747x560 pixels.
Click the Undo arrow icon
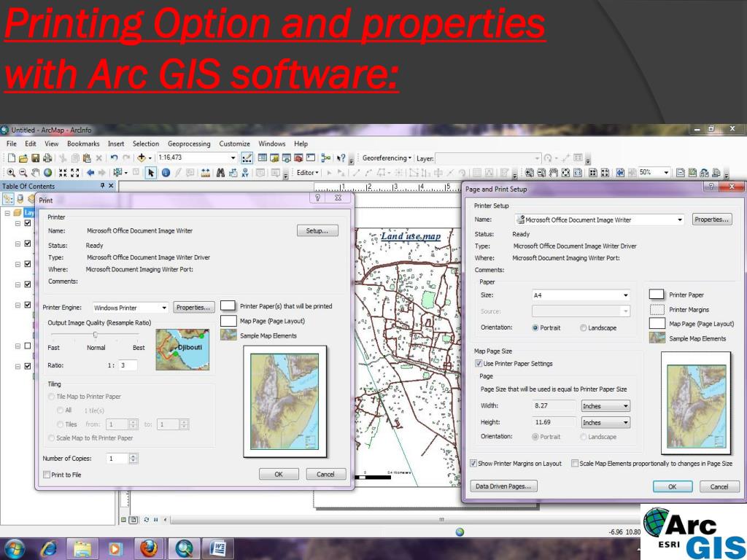coord(114,158)
